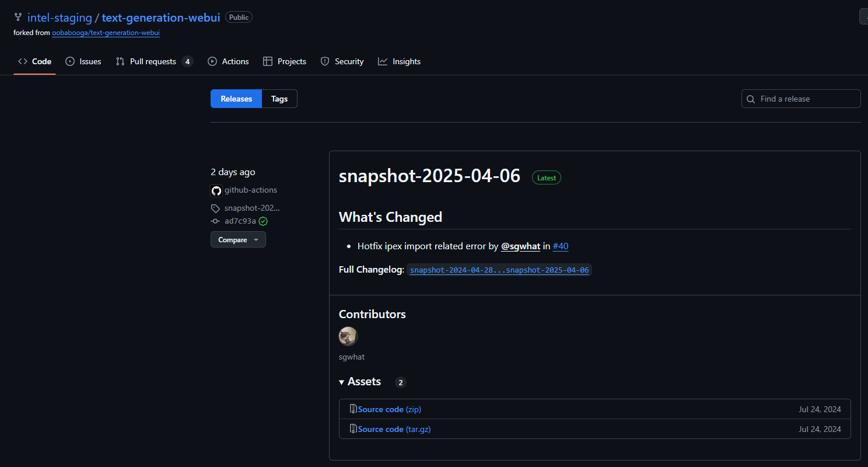Open the snapshot-2025-04-06 release title

tap(429, 176)
